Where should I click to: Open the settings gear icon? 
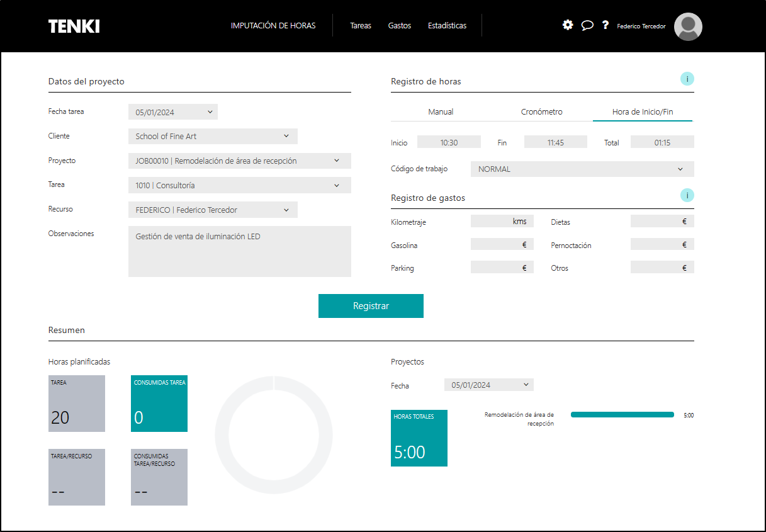coord(568,25)
